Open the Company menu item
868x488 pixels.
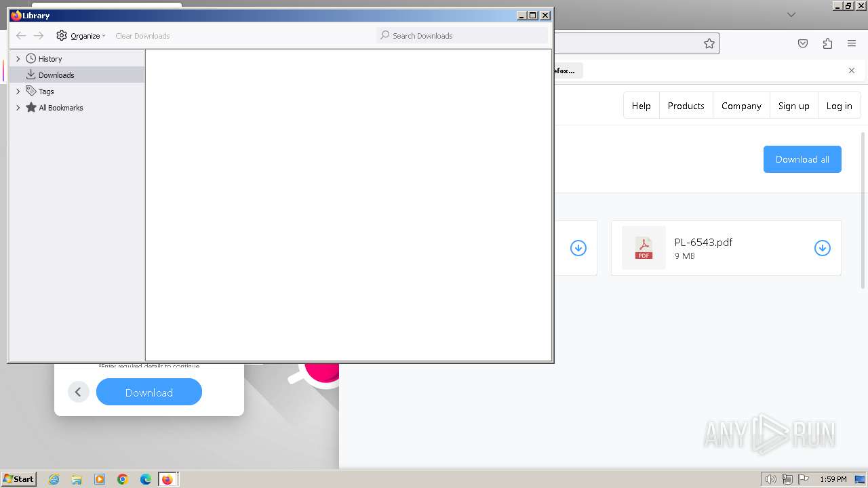click(x=742, y=106)
